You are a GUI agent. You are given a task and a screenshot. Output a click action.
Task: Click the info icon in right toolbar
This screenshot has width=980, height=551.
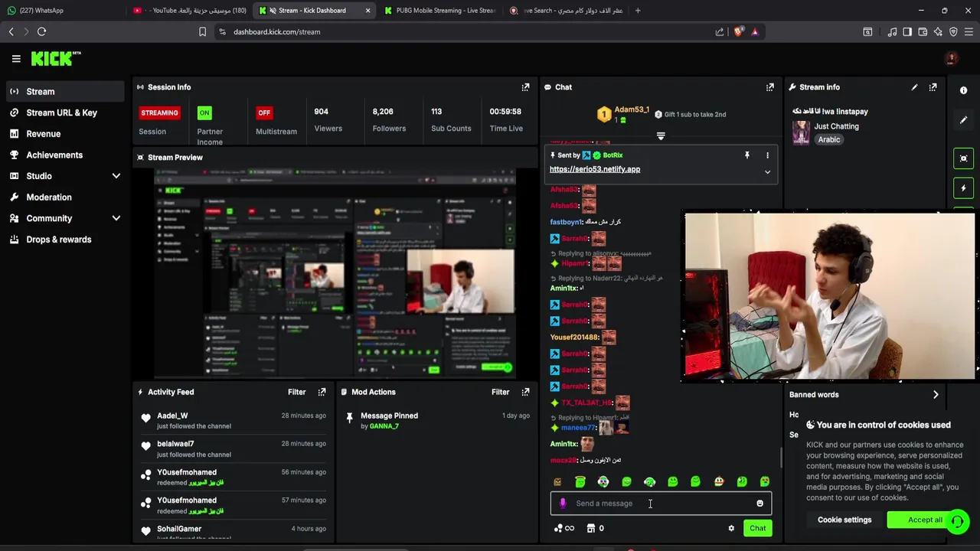(964, 90)
